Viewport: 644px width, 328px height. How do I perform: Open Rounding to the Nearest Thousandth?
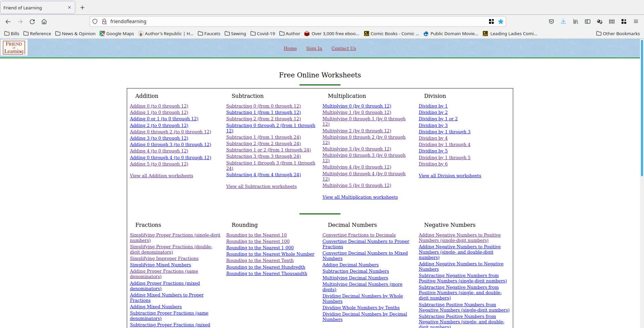tap(267, 273)
